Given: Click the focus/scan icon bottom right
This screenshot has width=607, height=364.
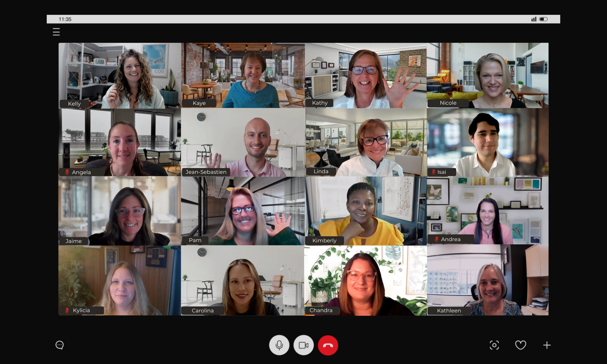Looking at the screenshot, I should [494, 345].
